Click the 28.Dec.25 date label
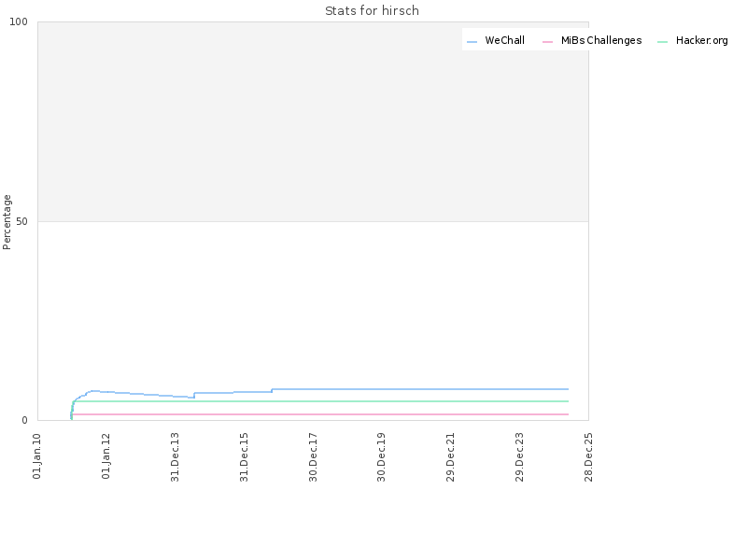 coord(588,456)
